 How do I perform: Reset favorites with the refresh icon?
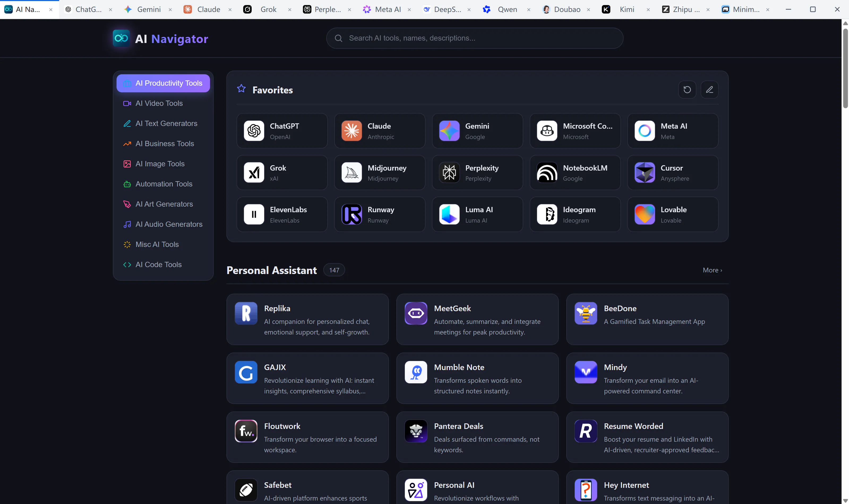coord(687,90)
